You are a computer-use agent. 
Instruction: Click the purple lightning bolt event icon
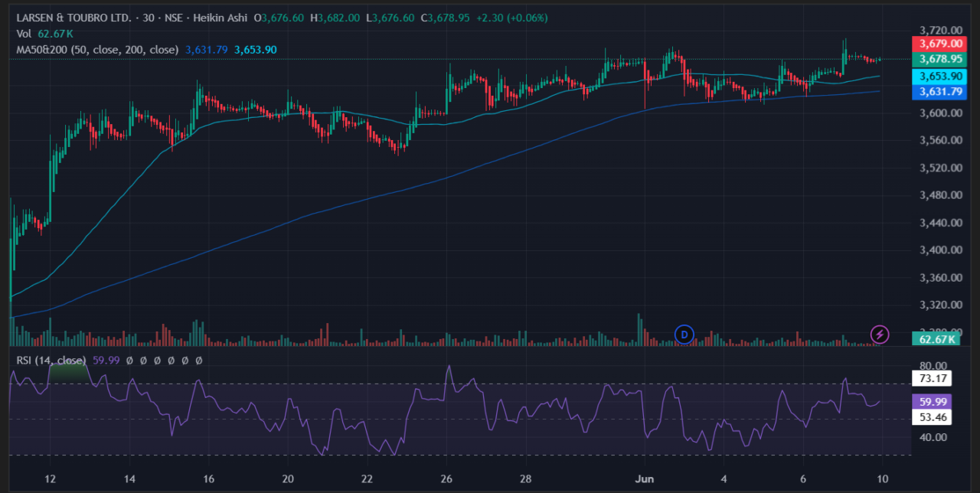pyautogui.click(x=880, y=334)
